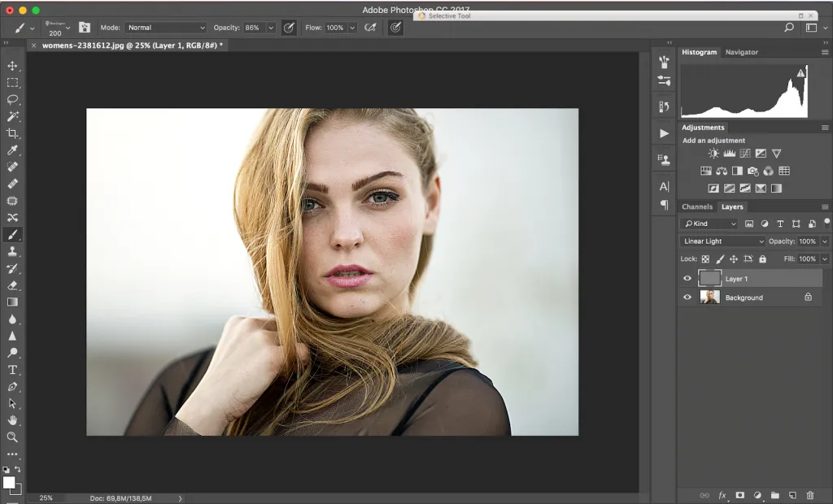Open the collapsed Actions panel play icon
This screenshot has width=833, height=504.
coord(664,133)
